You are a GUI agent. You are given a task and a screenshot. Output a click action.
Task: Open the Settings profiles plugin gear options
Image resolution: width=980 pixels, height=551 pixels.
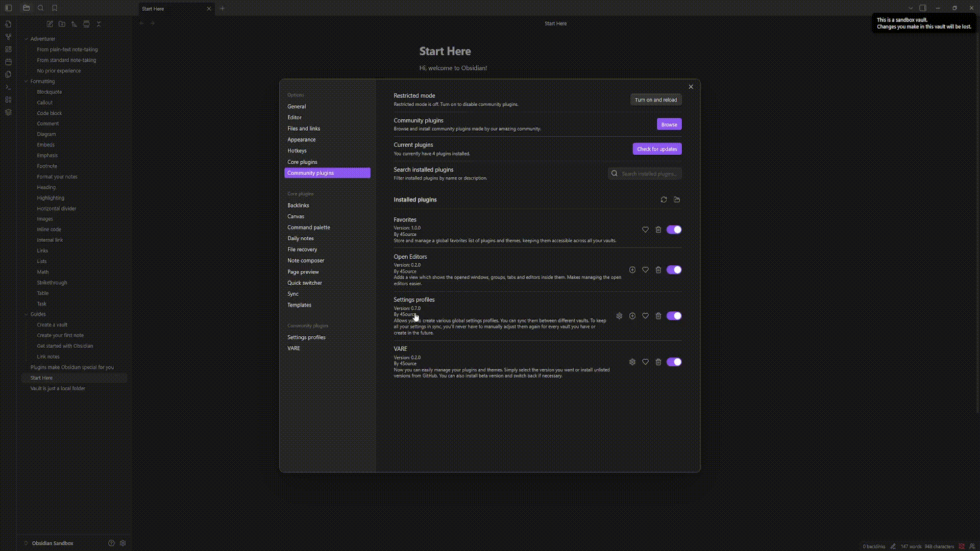pyautogui.click(x=619, y=316)
